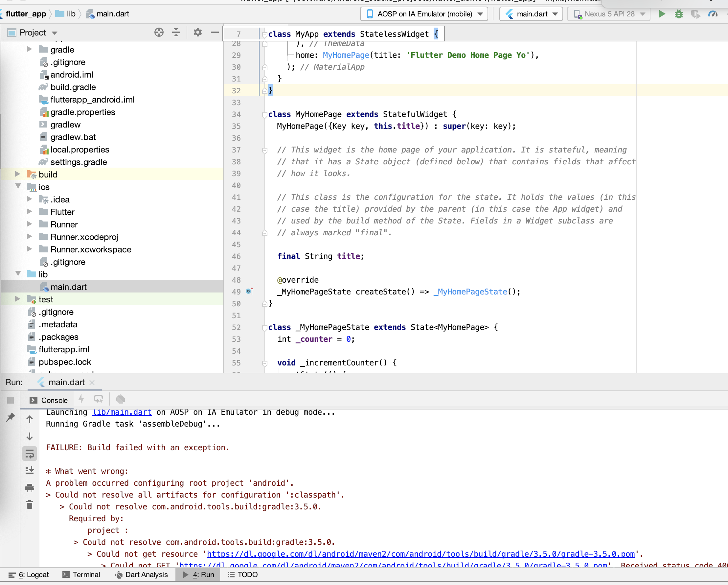Expand the Runner.xcworkspace folder
The height and width of the screenshot is (585, 728).
tap(29, 249)
